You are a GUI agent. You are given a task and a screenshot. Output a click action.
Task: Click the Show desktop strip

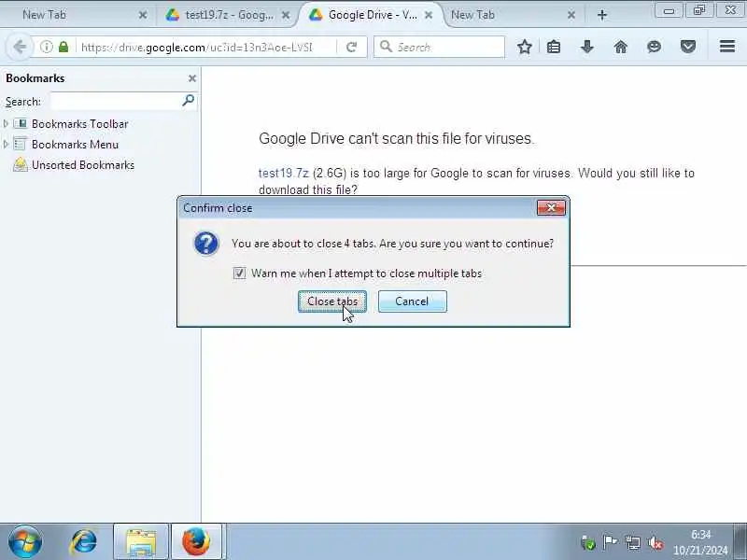740,542
